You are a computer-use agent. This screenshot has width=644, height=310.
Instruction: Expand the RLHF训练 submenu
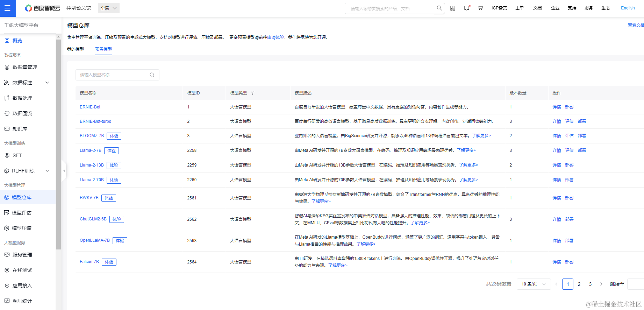(x=47, y=171)
